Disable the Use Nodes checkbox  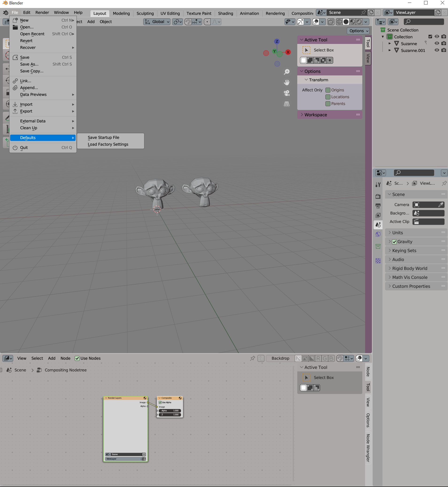[77, 358]
